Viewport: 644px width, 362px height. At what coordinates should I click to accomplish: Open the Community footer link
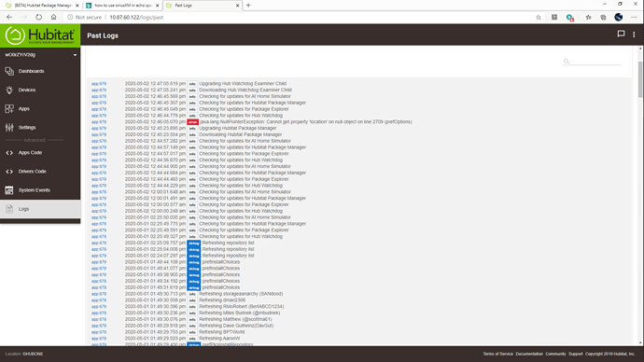[x=555, y=354]
